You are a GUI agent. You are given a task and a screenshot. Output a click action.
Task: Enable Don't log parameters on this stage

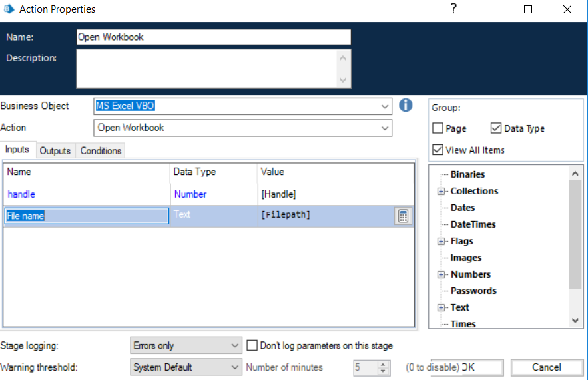click(252, 345)
